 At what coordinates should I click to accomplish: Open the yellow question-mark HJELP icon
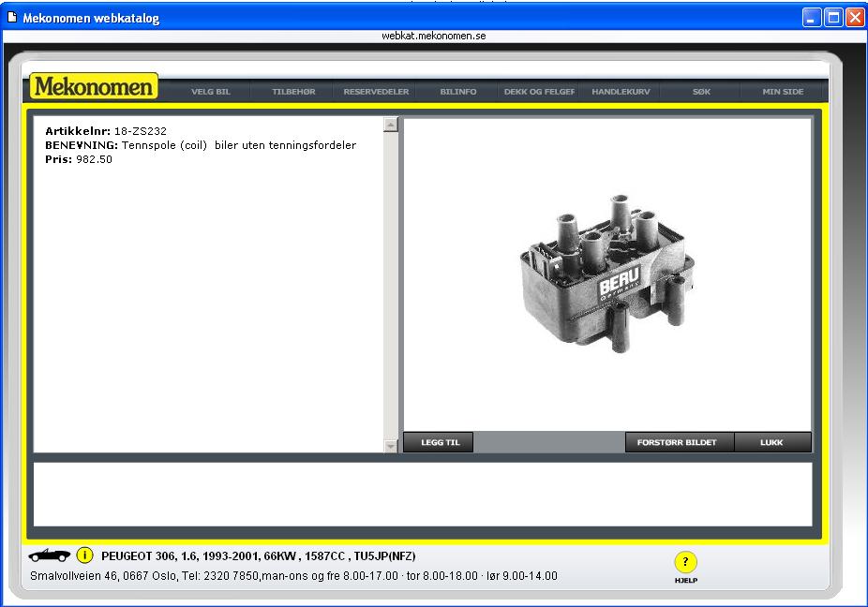click(x=685, y=562)
